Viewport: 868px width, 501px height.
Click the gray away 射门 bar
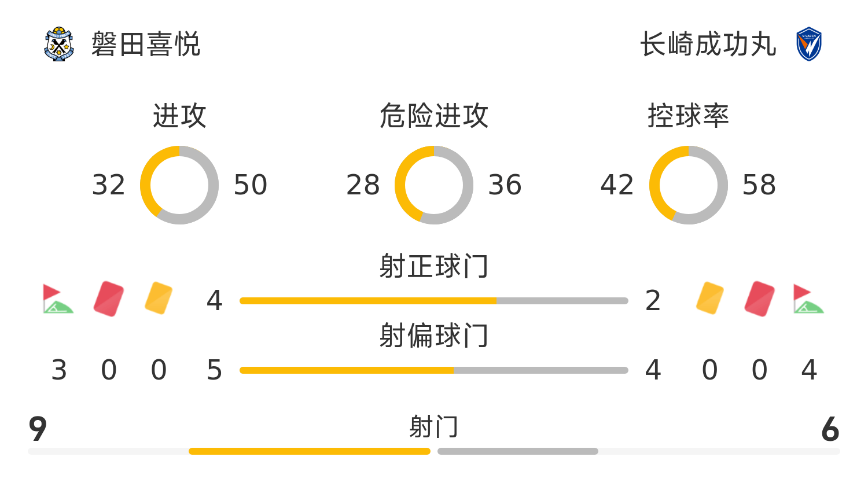(x=518, y=451)
